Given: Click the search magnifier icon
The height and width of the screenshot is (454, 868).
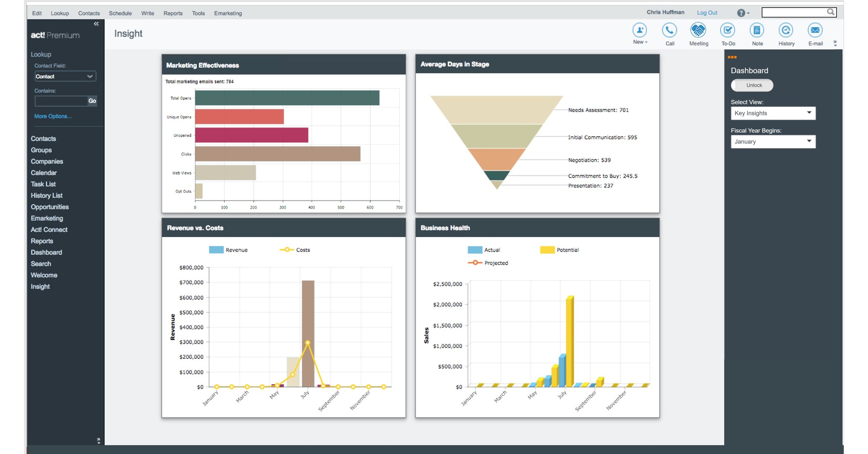Looking at the screenshot, I should pos(830,12).
